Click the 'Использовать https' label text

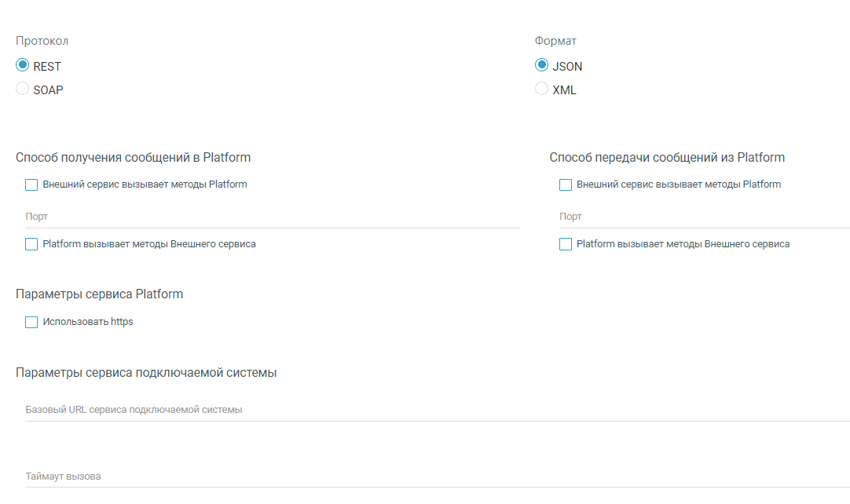pyautogui.click(x=88, y=322)
